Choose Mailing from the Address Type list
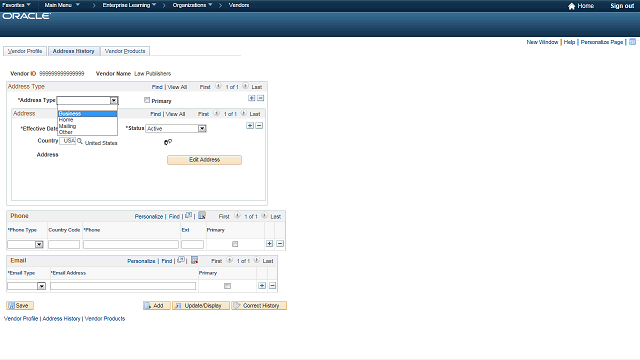640x360 pixels. [x=87, y=126]
